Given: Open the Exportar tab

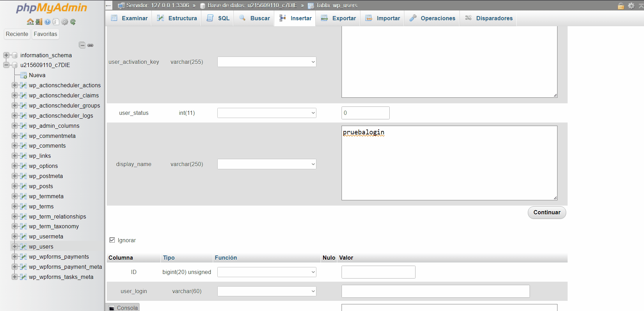Looking at the screenshot, I should pyautogui.click(x=338, y=18).
